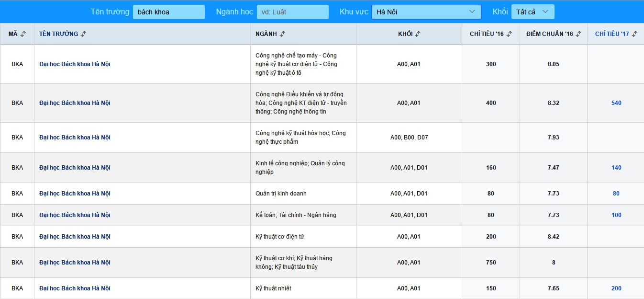Viewport: 644px width, 299px height.
Task: Open the Khu vực dropdown showing Hà Nội
Action: tap(426, 12)
